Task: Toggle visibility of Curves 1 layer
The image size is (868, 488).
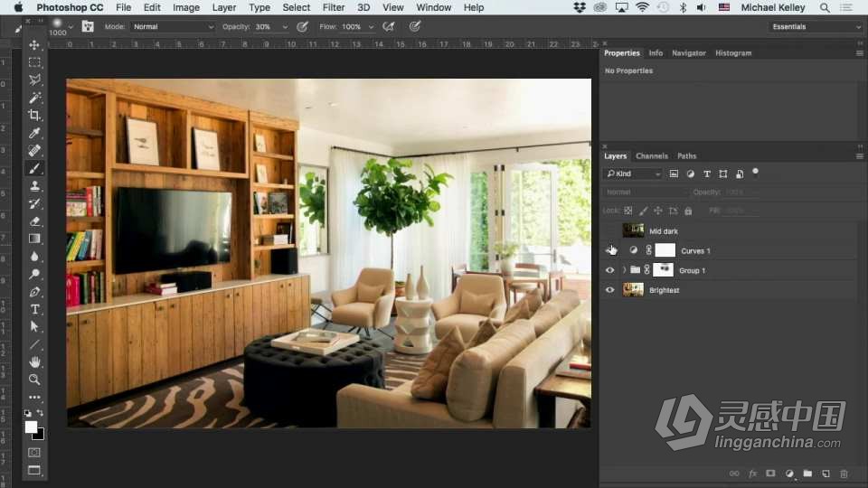Action: click(x=610, y=250)
